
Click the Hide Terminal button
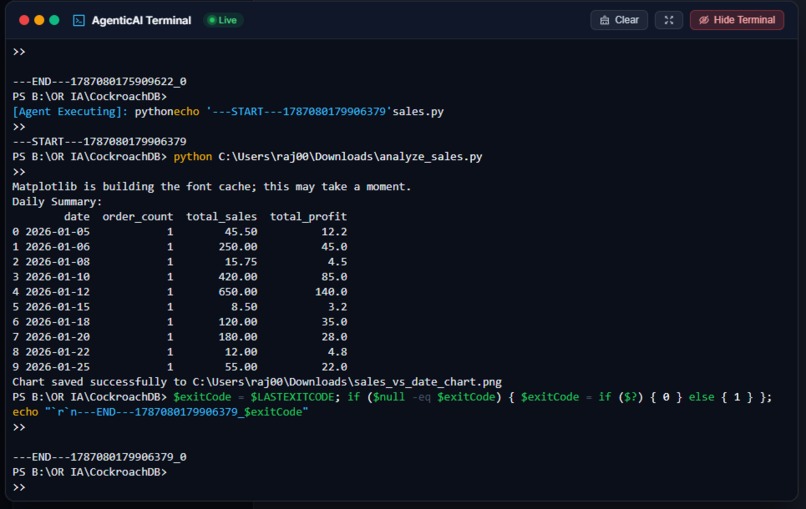737,20
